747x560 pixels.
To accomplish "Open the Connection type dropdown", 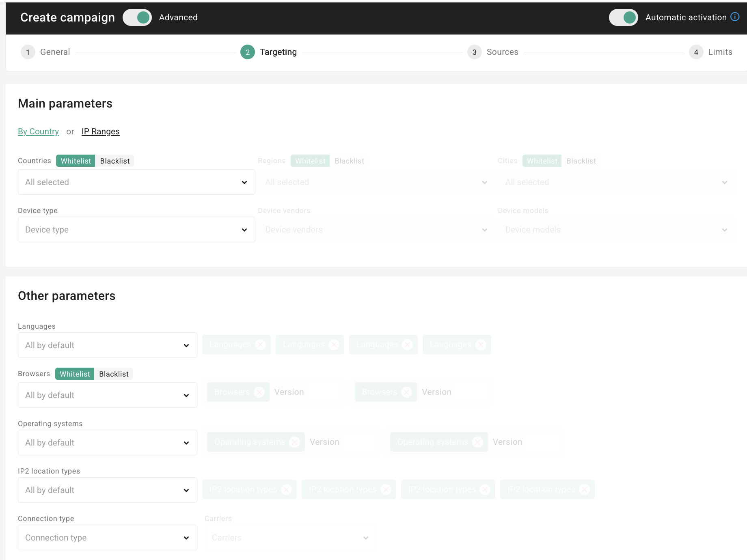I will tap(107, 537).
